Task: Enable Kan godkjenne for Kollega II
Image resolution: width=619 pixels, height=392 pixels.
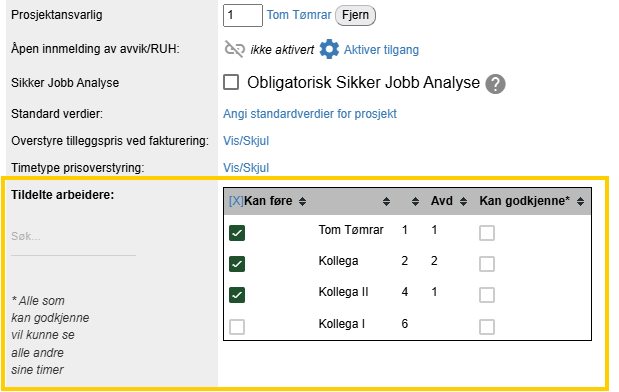Action: (x=487, y=295)
